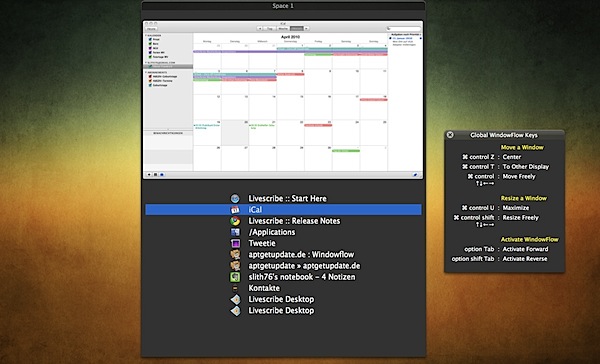
Task: Switch iCal to the Woche view
Action: coord(283,28)
